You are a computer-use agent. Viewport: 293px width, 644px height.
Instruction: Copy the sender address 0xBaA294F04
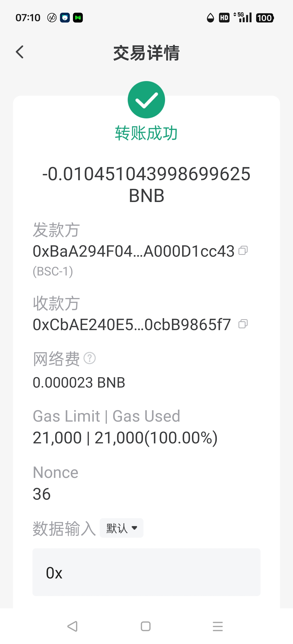[243, 250]
